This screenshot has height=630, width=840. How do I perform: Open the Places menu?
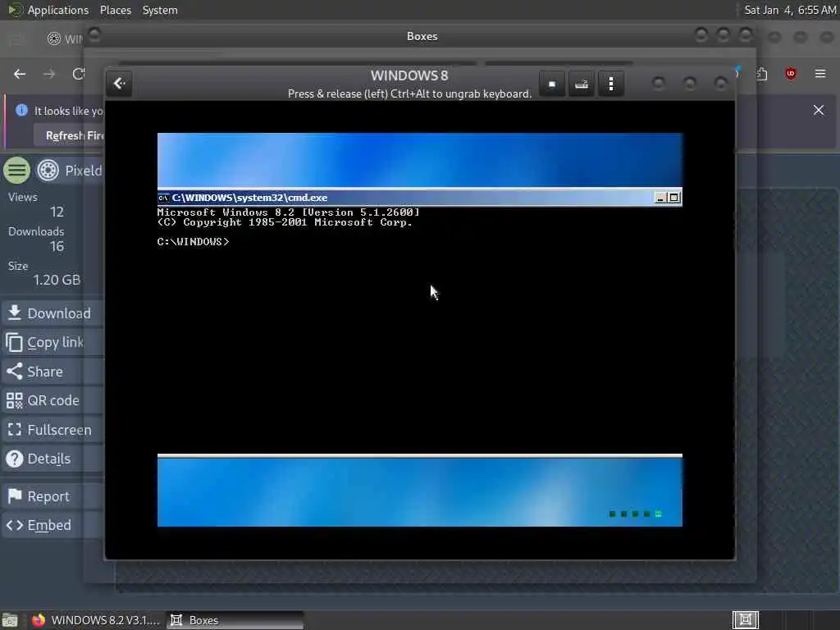(x=116, y=10)
